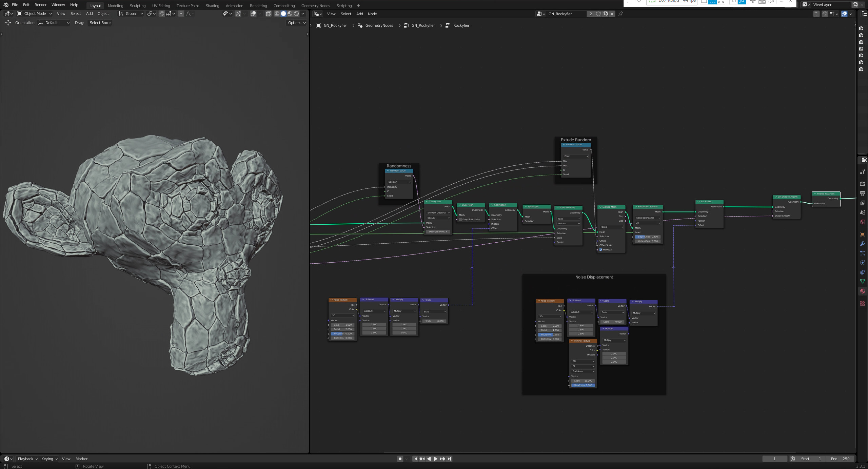Switch to solid viewport shading
The height and width of the screenshot is (469, 868).
pos(283,14)
